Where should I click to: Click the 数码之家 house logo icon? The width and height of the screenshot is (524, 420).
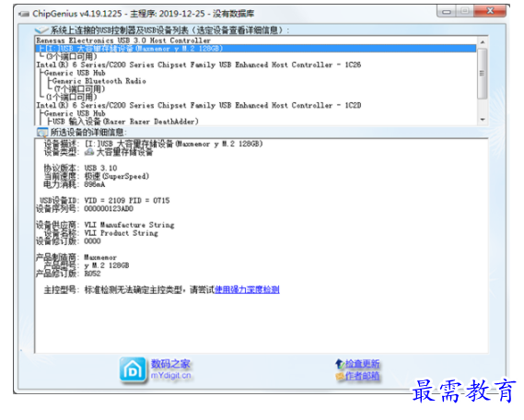133,369
